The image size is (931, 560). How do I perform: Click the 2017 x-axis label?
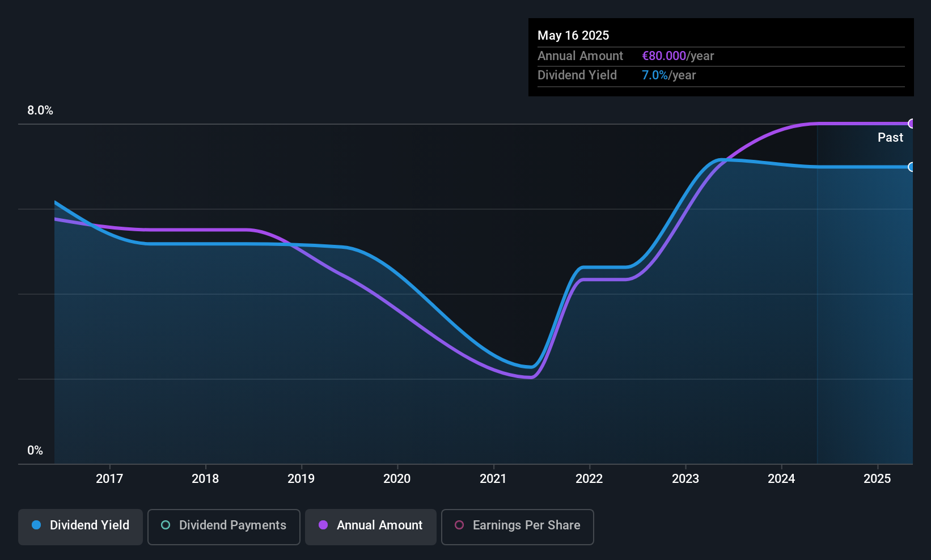pos(109,478)
